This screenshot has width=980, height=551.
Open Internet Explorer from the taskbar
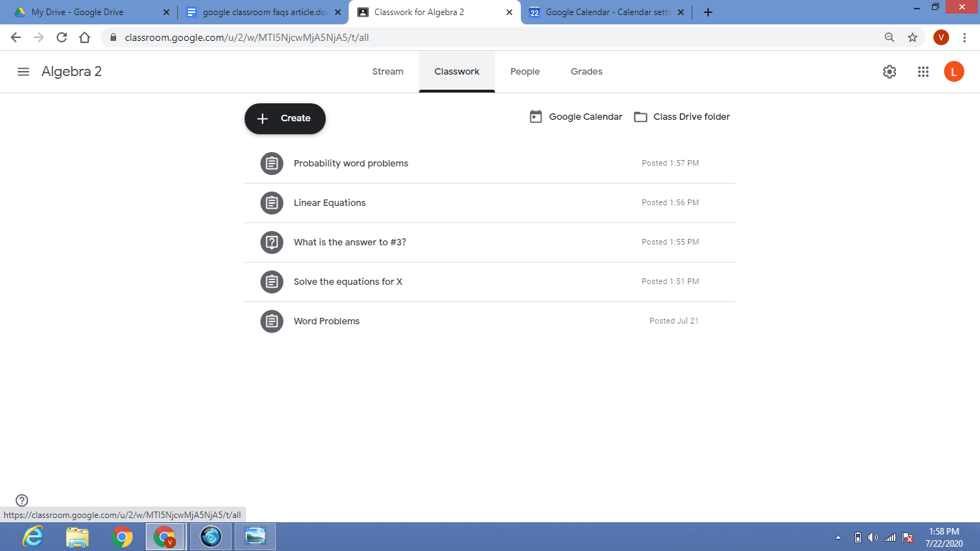[x=33, y=537]
